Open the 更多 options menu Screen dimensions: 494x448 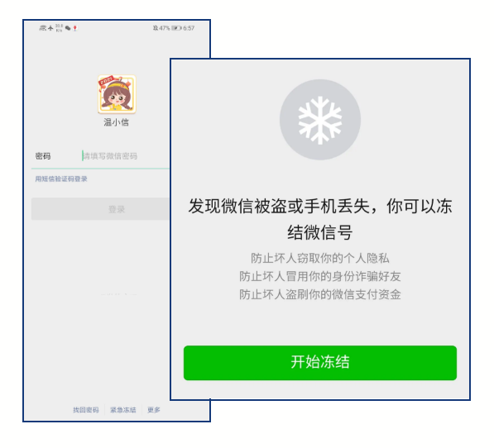(154, 410)
